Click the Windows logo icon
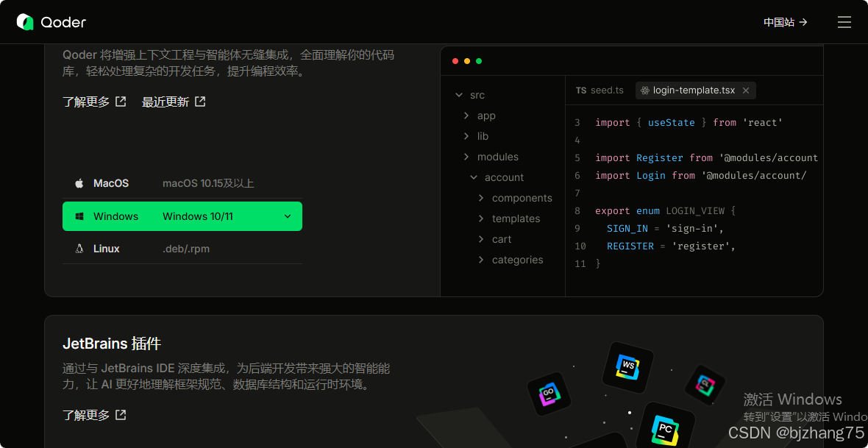 (79, 216)
